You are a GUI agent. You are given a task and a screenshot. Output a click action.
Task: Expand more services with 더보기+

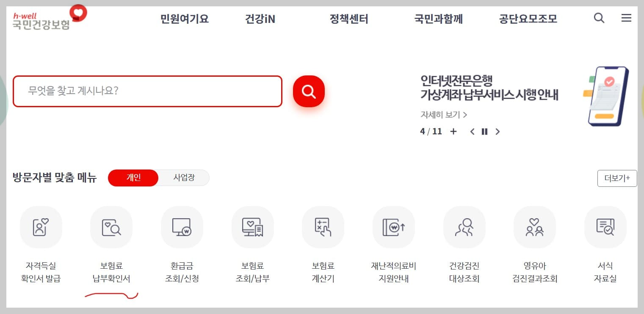pyautogui.click(x=617, y=178)
